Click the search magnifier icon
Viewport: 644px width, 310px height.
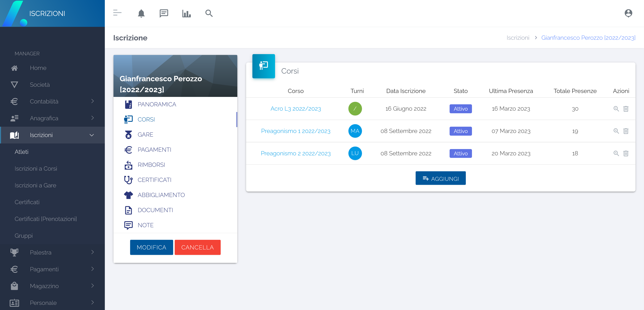209,13
